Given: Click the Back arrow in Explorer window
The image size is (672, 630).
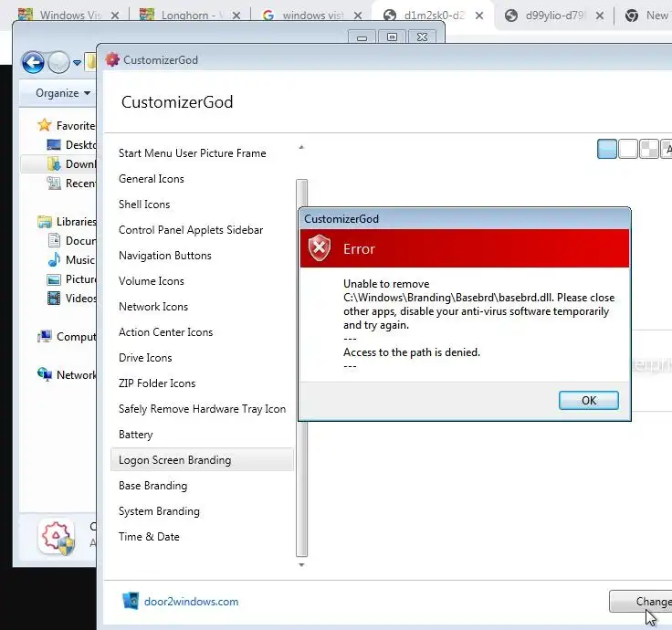Looking at the screenshot, I should [x=33, y=63].
